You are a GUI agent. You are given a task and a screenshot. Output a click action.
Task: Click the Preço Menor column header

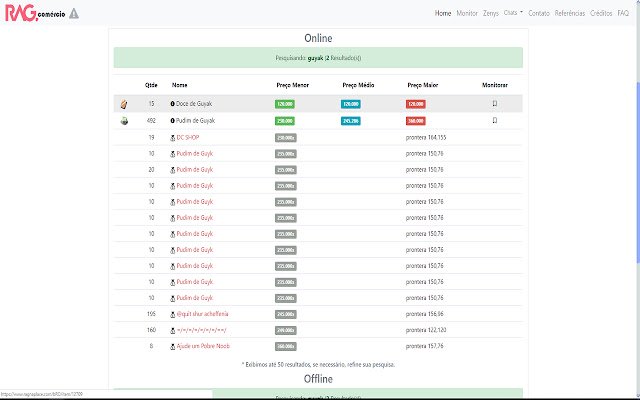pyautogui.click(x=293, y=85)
